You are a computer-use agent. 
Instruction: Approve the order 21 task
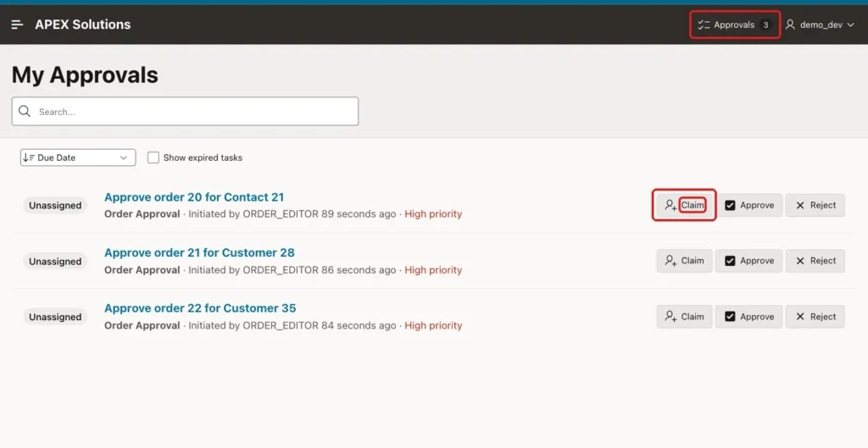(749, 261)
